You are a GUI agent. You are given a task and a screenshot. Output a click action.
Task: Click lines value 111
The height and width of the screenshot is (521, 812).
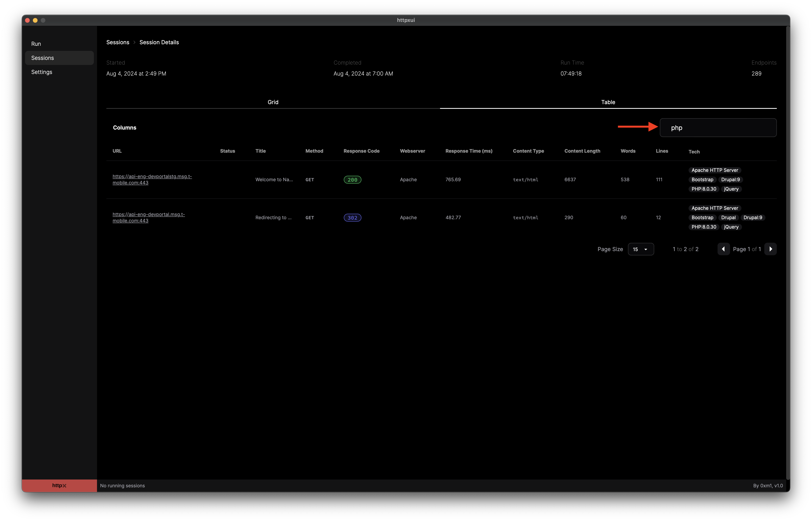(659, 180)
